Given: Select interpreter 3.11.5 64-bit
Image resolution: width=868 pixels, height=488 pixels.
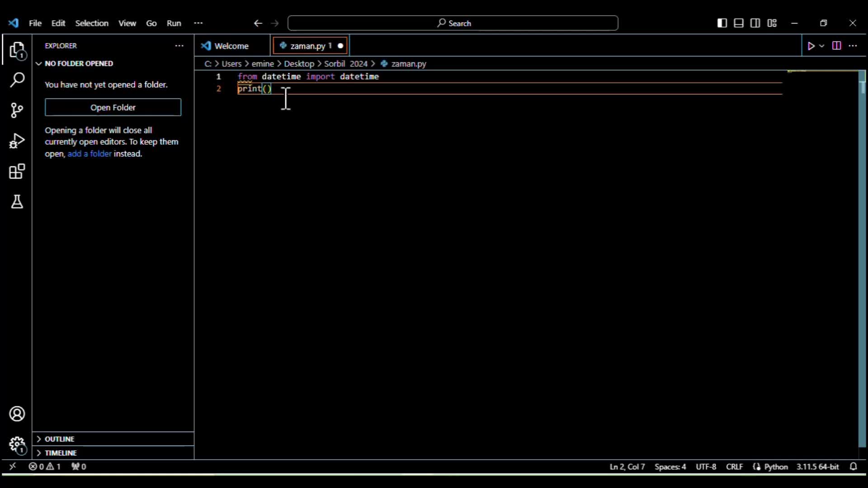Looking at the screenshot, I should pyautogui.click(x=817, y=467).
